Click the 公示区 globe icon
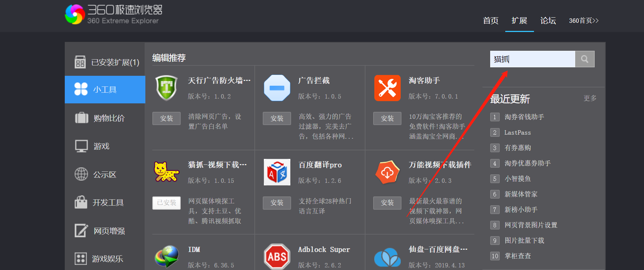Viewport: 644px width, 270px height. [x=81, y=174]
